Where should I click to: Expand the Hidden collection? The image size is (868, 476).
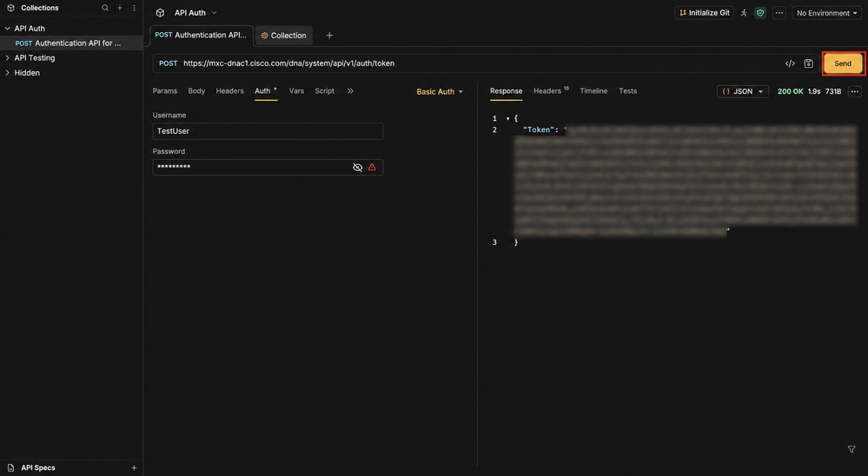(8, 72)
